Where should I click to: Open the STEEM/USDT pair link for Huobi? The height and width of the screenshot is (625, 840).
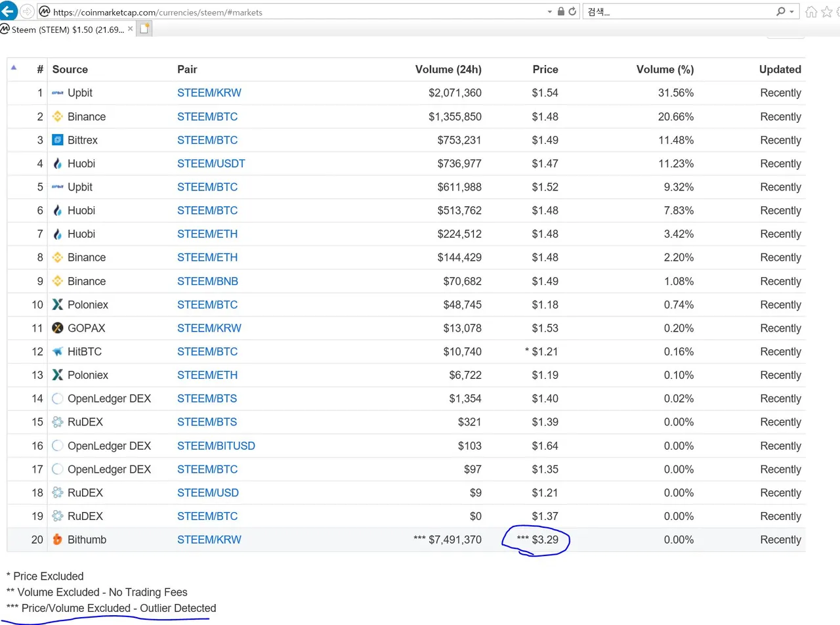click(x=211, y=163)
